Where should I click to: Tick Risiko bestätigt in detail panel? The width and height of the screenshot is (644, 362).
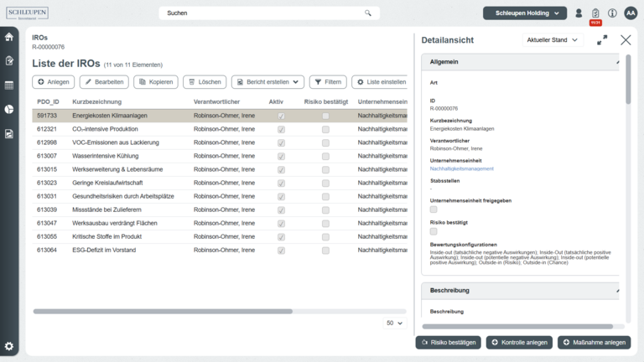click(x=434, y=231)
